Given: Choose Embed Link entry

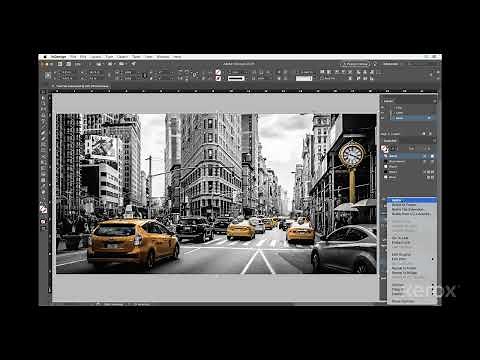Looking at the screenshot, I should point(412,242).
